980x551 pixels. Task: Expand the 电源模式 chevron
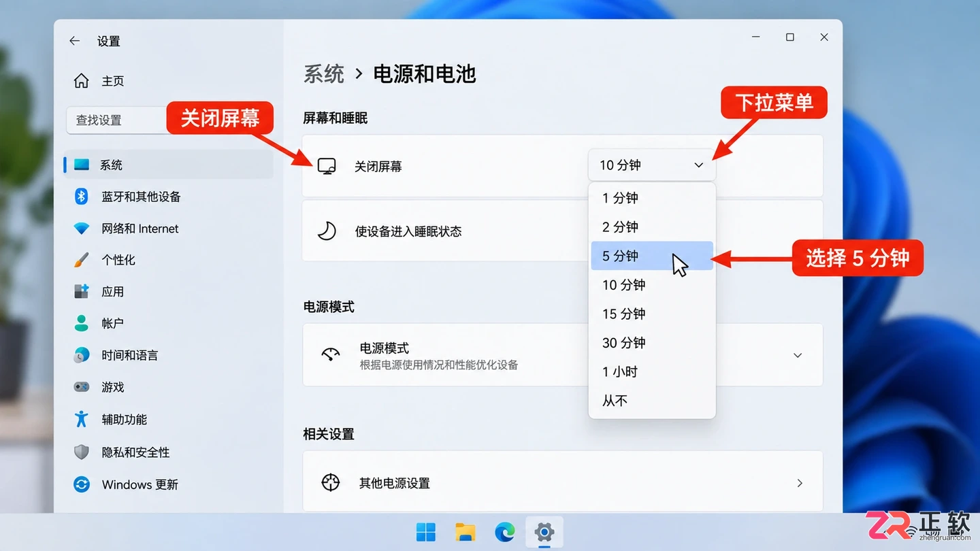(x=798, y=355)
